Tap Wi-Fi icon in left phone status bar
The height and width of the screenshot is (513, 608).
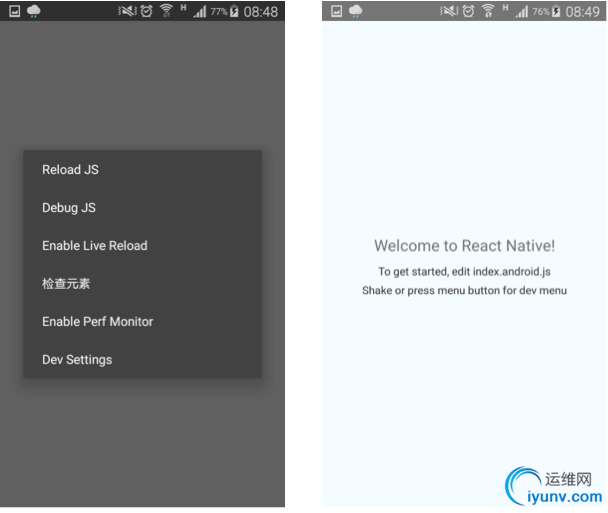(167, 11)
